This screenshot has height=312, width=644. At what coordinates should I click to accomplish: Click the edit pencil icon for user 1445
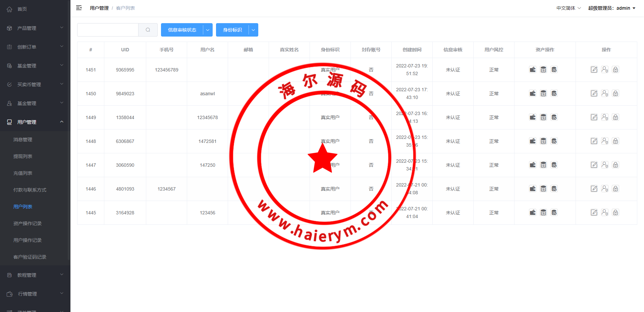tap(594, 213)
